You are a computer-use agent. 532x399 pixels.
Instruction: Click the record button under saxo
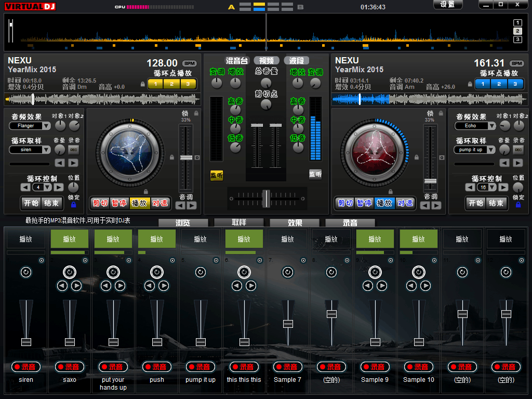(x=70, y=367)
